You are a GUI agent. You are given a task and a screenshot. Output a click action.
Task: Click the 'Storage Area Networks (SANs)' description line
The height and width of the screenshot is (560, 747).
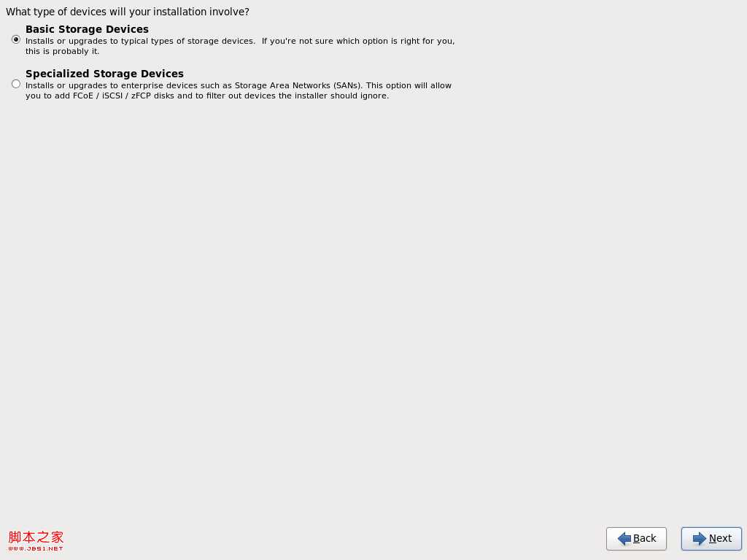coord(298,86)
